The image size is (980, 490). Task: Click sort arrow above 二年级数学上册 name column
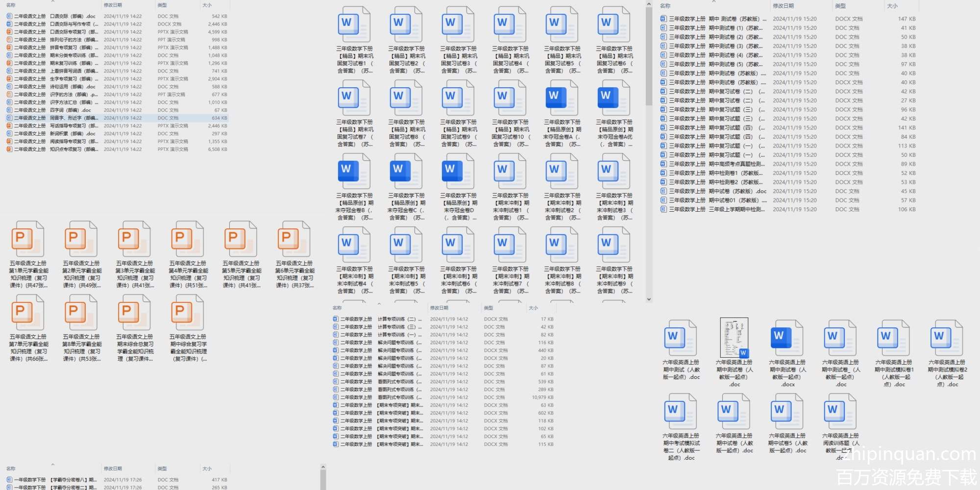pyautogui.click(x=379, y=304)
